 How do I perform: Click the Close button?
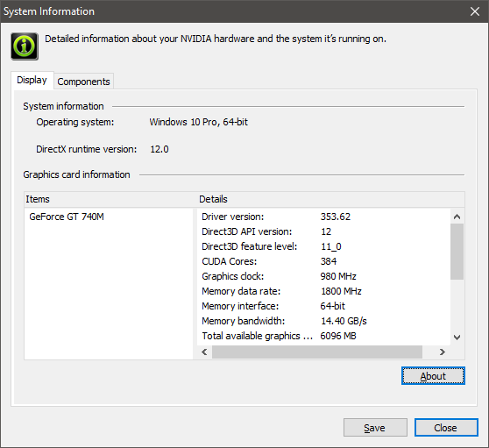tap(446, 428)
